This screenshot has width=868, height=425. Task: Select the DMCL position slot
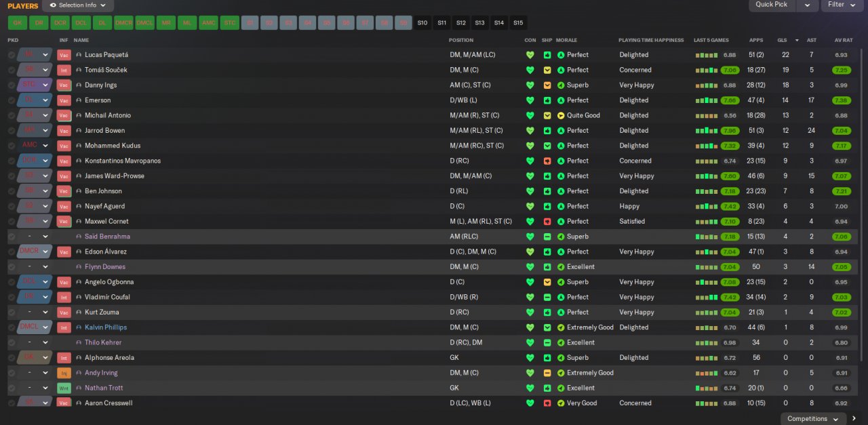[144, 22]
